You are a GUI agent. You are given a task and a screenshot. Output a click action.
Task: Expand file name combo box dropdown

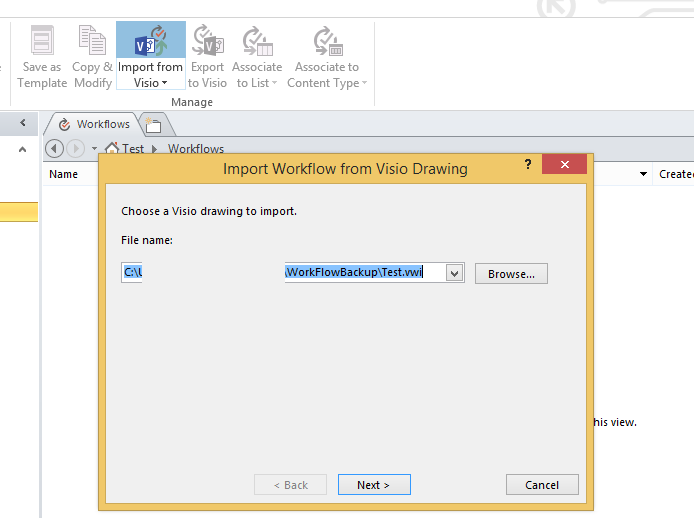[x=455, y=273]
